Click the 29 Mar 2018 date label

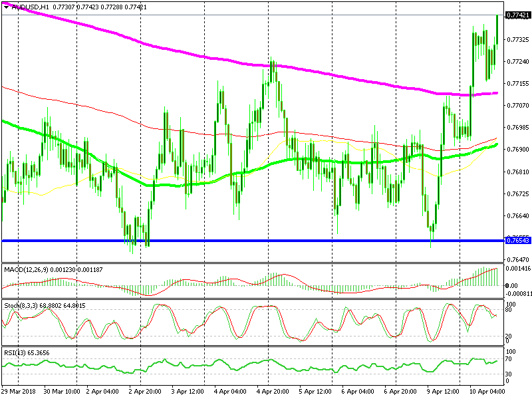pos(19,391)
